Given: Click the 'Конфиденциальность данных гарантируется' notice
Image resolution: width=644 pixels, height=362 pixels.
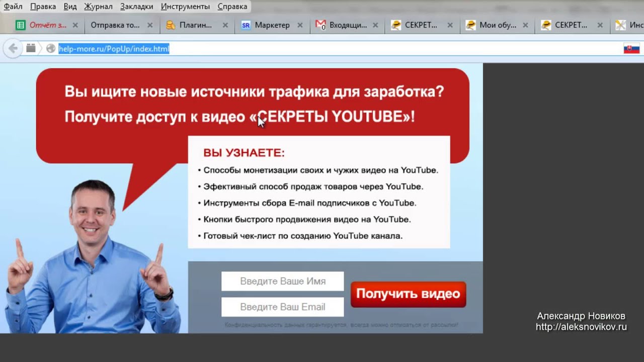Looking at the screenshot, I should click(342, 325).
